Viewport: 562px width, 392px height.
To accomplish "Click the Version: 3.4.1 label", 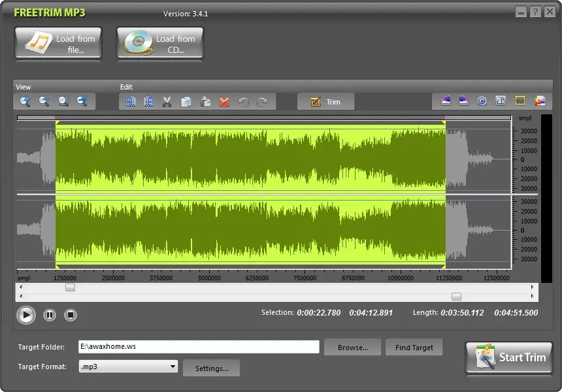I will (x=186, y=14).
